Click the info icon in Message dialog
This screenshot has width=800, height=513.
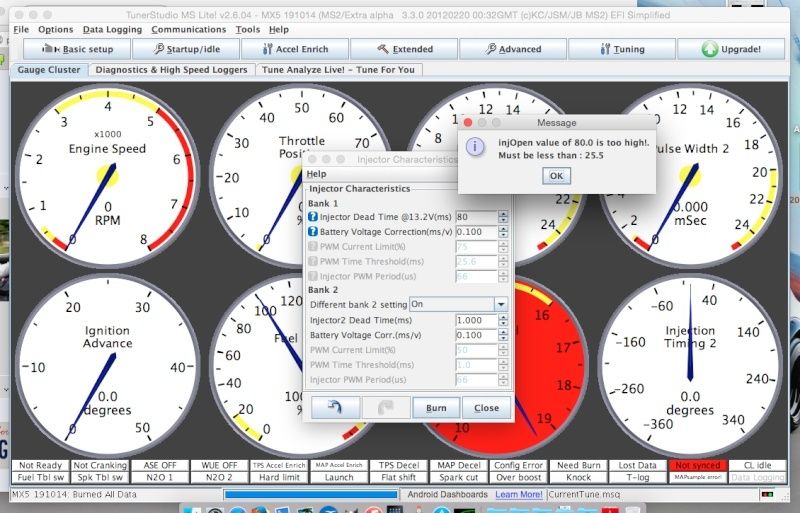click(x=475, y=148)
